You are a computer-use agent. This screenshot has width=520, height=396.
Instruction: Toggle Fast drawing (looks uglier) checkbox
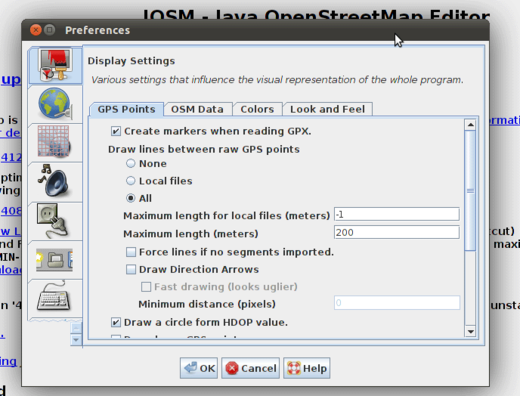click(x=146, y=287)
